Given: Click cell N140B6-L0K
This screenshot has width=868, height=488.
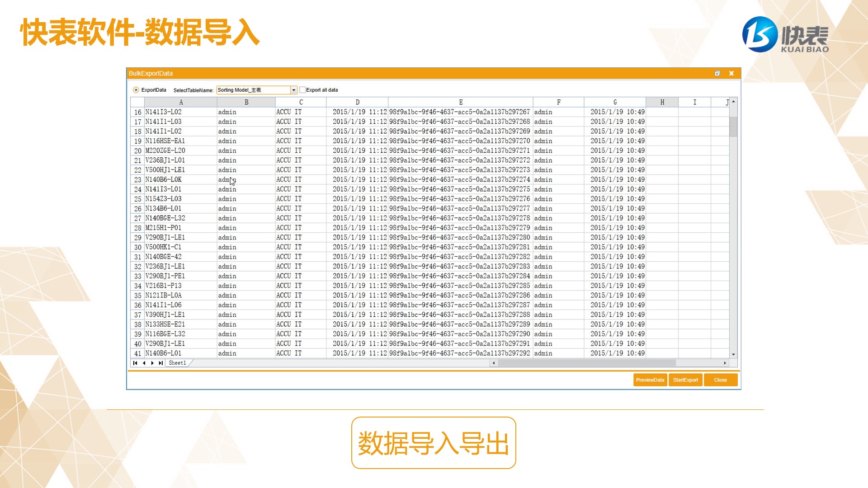Looking at the screenshot, I should (181, 179).
